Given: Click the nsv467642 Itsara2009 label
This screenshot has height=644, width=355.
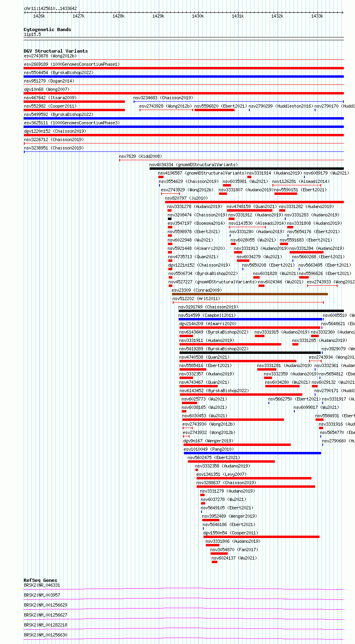Looking at the screenshot, I should (x=50, y=98).
